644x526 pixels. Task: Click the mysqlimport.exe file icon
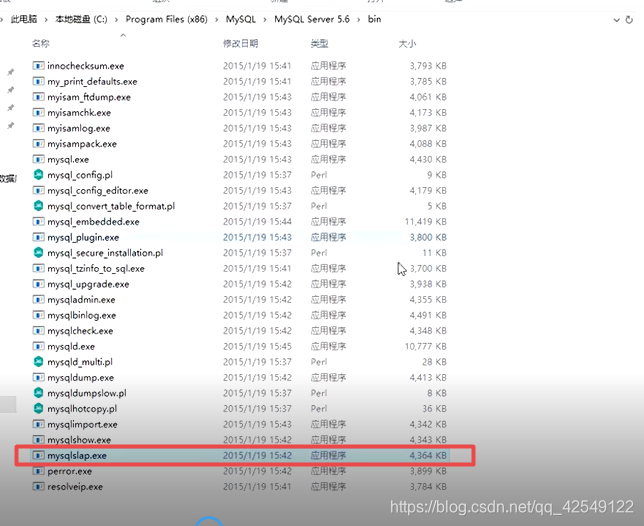point(38,424)
